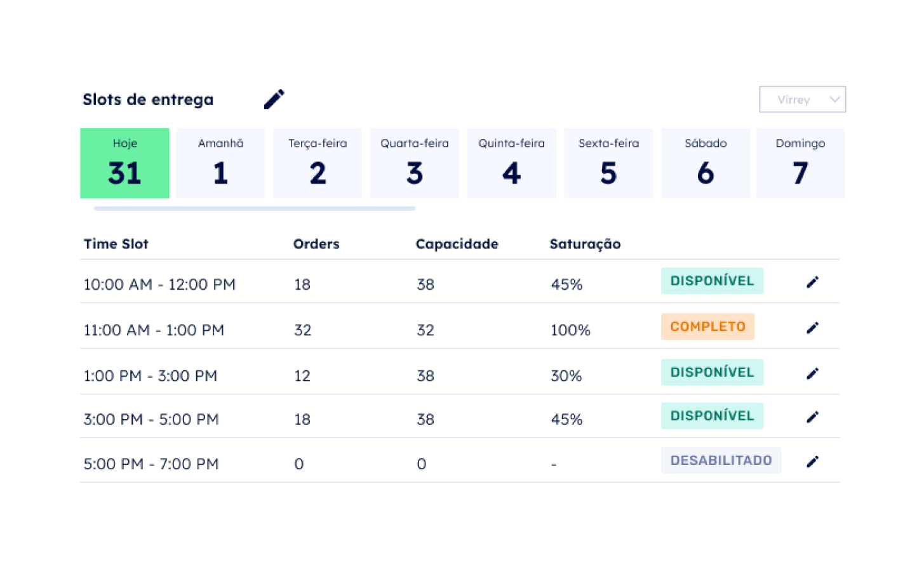Switch to Amanhã 1 day tab
Viewport: 924px width, 583px height.
click(220, 163)
